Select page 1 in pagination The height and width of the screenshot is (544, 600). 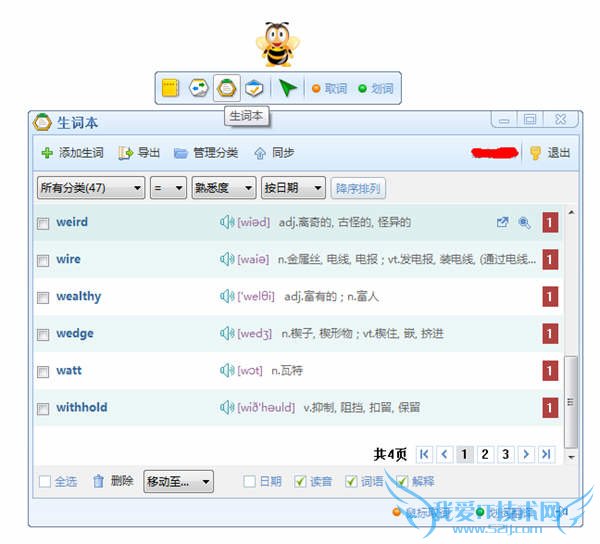465,454
